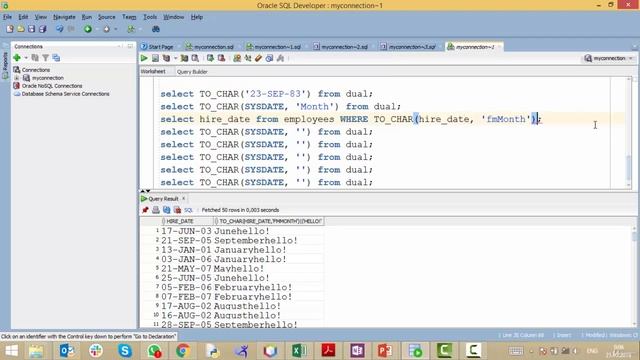Screen dimensions: 640x360
Task: Open the Forward navigation history dropdown arrow
Action: (x=116, y=29)
